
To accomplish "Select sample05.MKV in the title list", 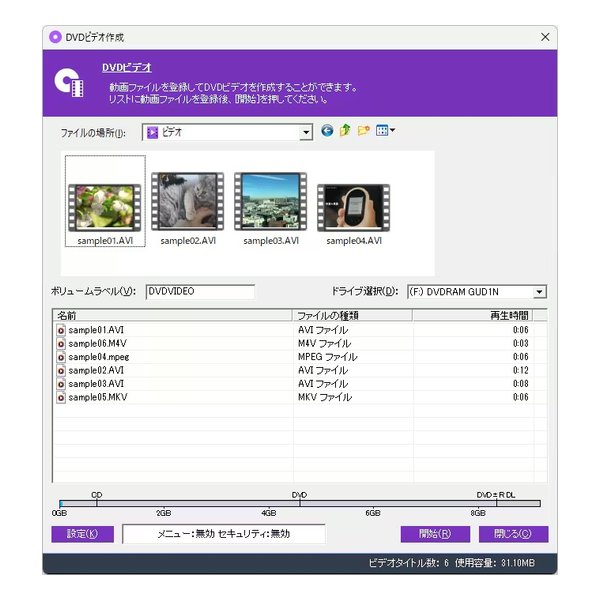I will point(98,398).
